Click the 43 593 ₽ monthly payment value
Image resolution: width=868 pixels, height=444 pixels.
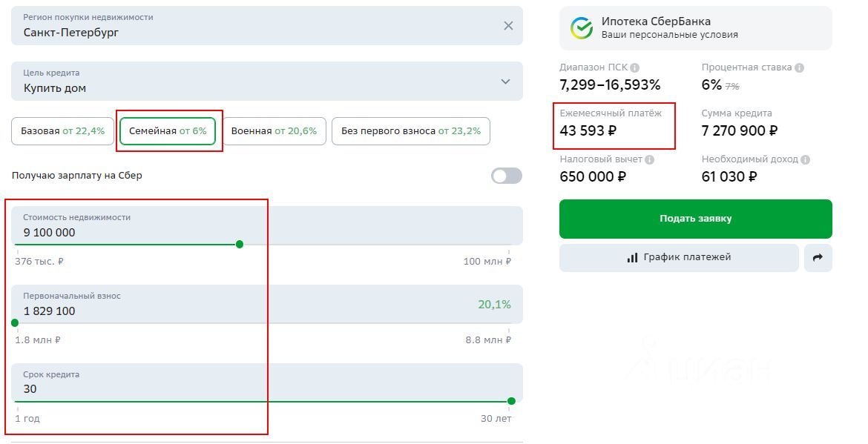click(588, 131)
